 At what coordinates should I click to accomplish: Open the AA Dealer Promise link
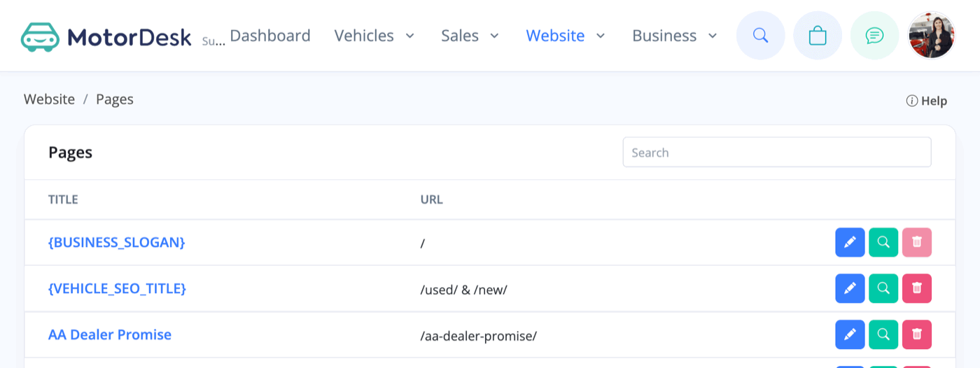click(x=110, y=334)
